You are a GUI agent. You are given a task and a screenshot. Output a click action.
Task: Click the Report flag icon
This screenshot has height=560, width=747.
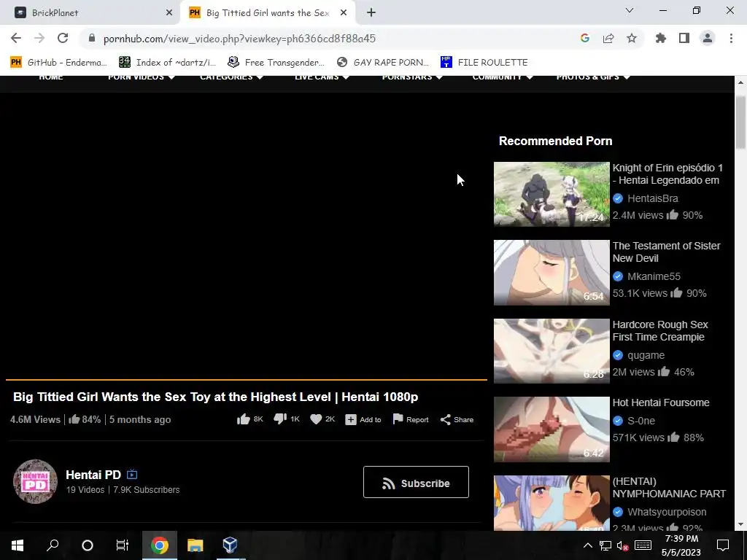pos(398,419)
